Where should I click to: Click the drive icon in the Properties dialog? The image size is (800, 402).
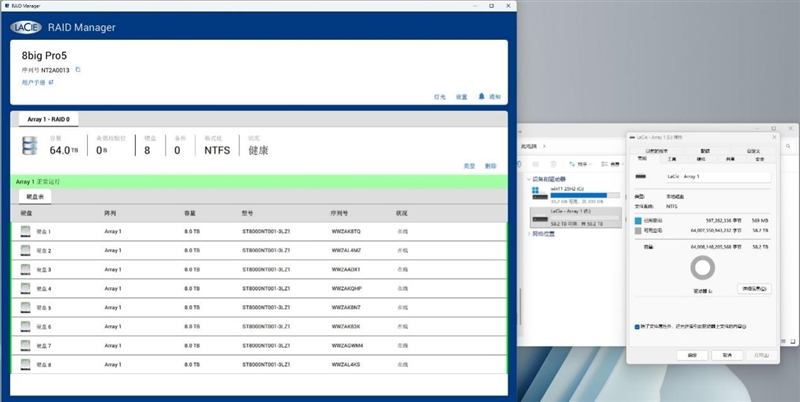click(x=641, y=177)
